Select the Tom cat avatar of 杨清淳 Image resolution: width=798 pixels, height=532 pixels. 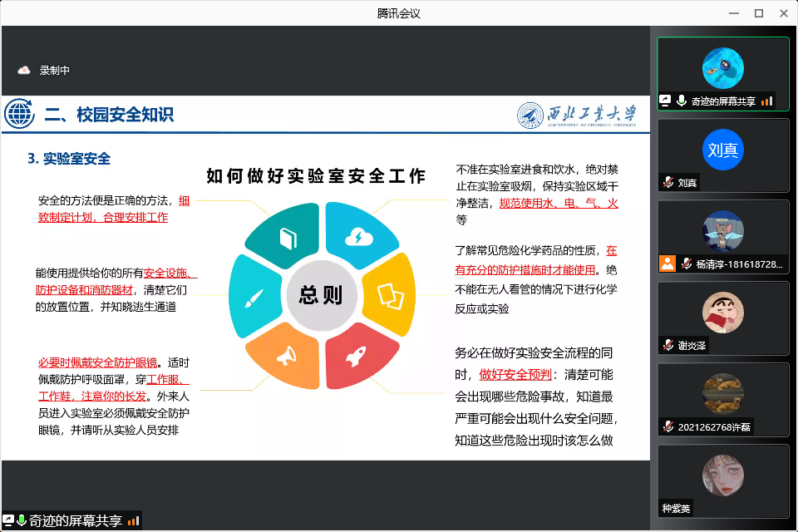[x=722, y=232]
